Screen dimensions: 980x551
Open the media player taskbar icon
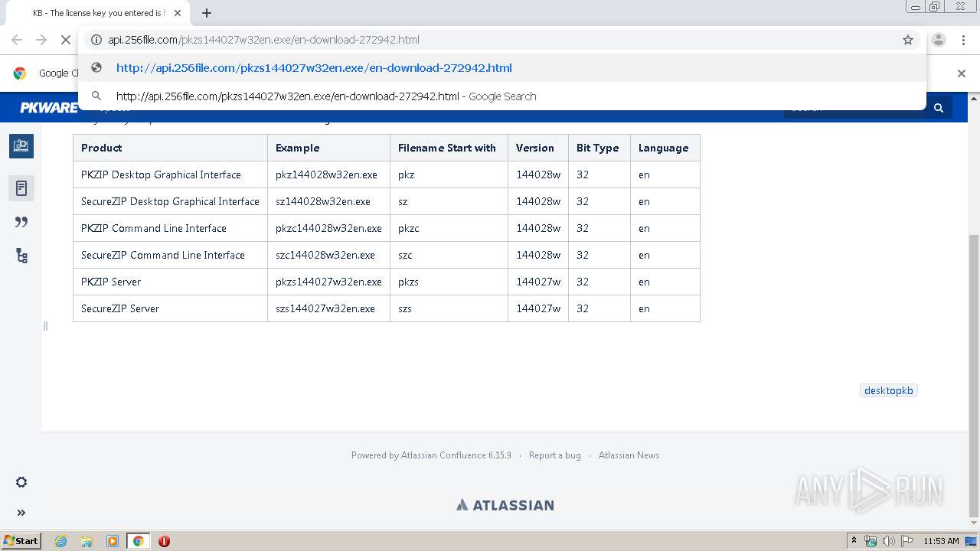tap(113, 541)
